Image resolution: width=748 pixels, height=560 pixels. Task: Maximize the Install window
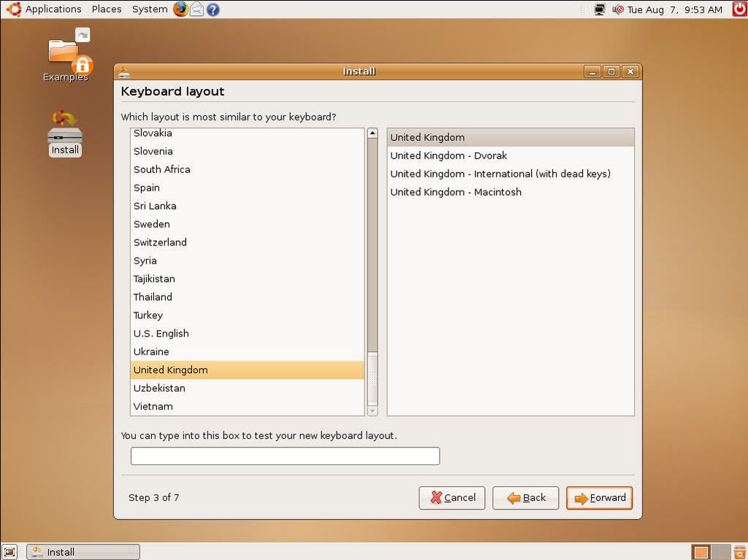pos(611,72)
